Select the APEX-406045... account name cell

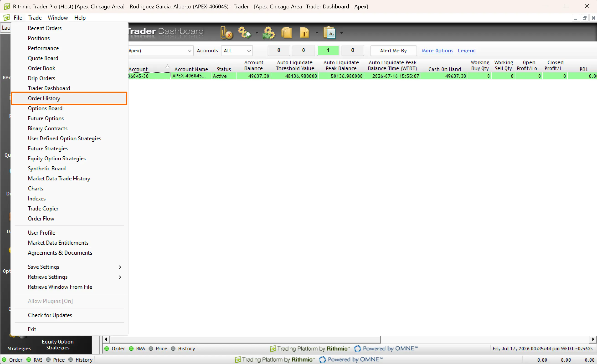point(190,76)
